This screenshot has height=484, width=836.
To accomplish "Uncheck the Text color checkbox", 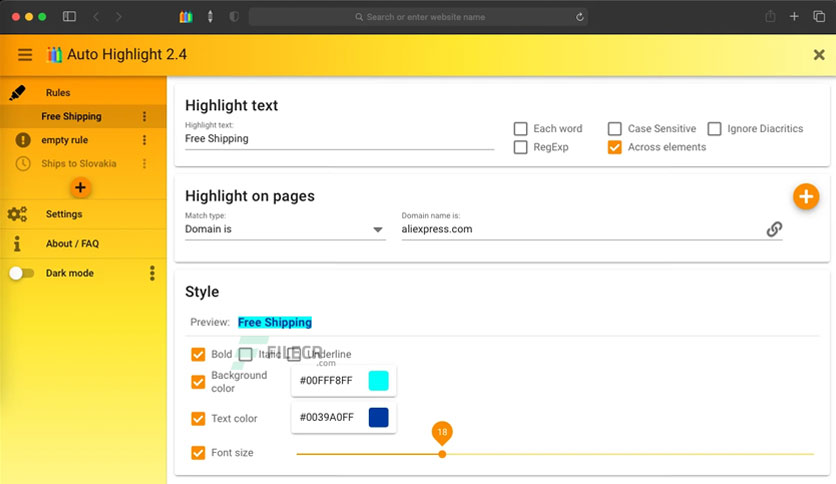I will pos(198,418).
